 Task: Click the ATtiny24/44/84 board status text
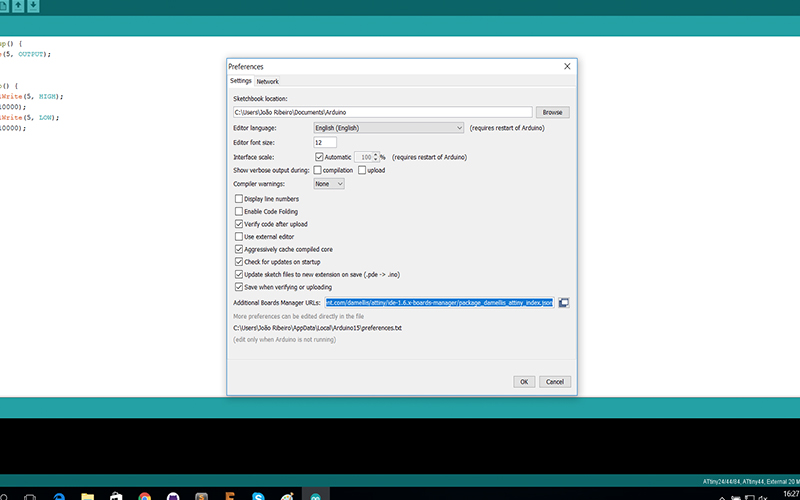(751, 482)
